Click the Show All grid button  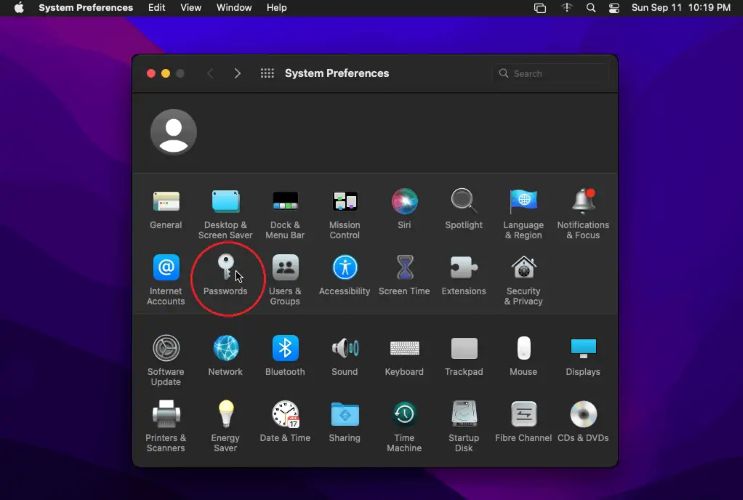[x=267, y=73]
